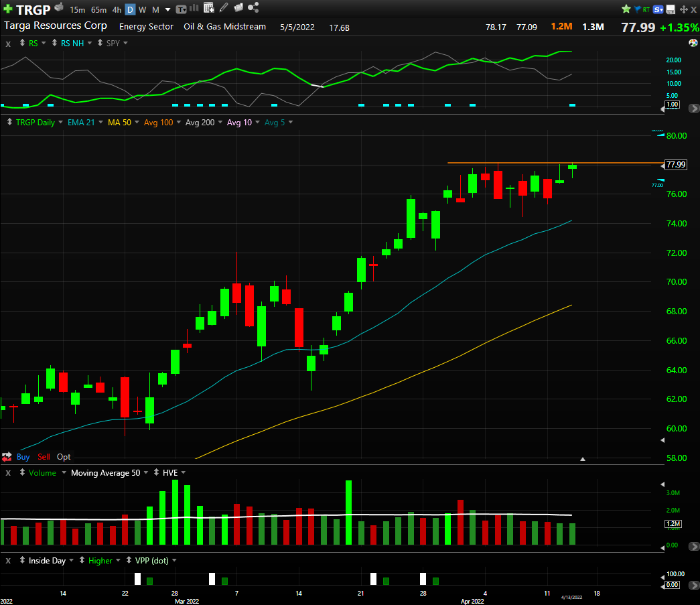The height and width of the screenshot is (605, 700).
Task: Expand more timeframes dropdown after M
Action: click(x=168, y=10)
